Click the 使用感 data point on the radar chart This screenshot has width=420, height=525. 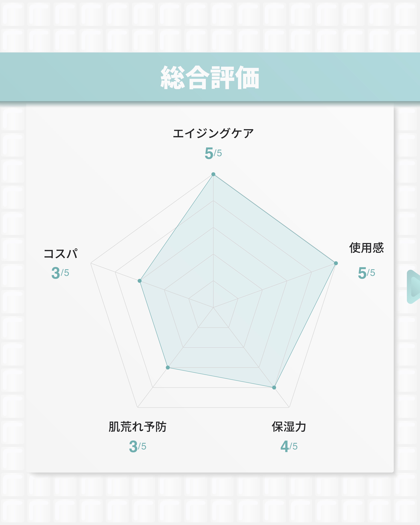336,263
